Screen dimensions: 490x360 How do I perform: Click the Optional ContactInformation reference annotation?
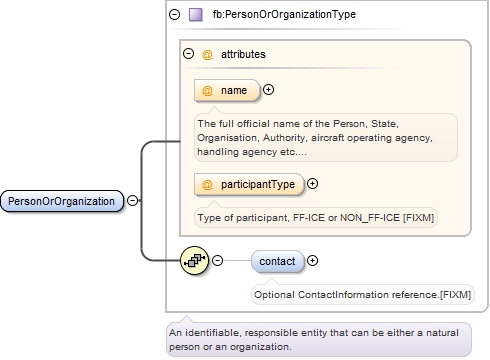362,295
